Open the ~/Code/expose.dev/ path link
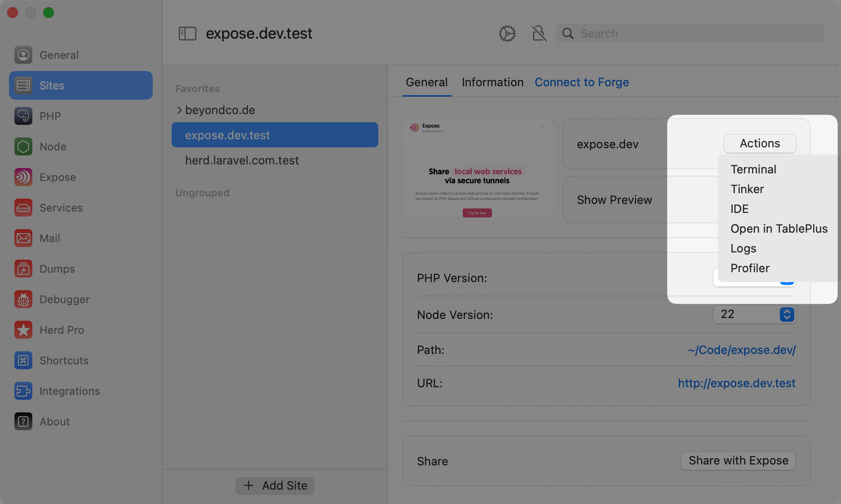This screenshot has width=841, height=504. 742,350
